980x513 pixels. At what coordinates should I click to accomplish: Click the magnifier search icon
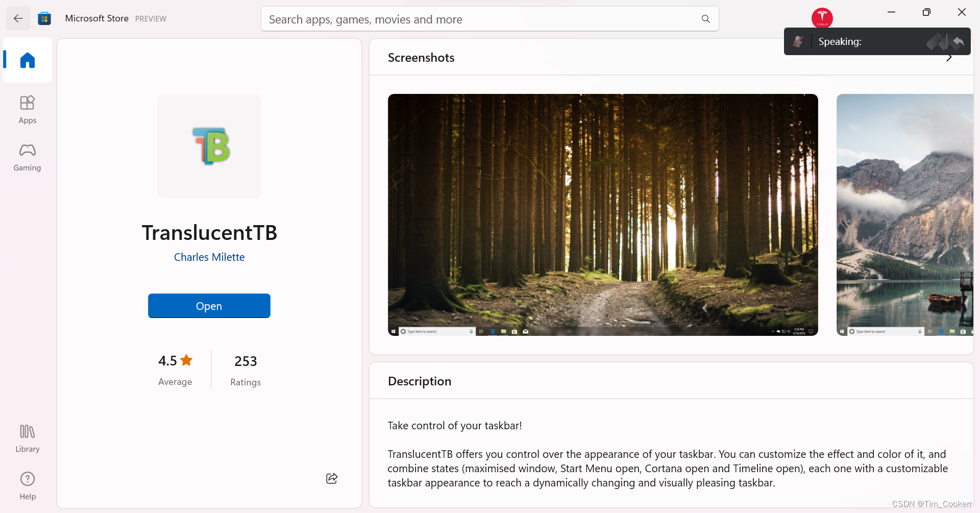point(706,19)
